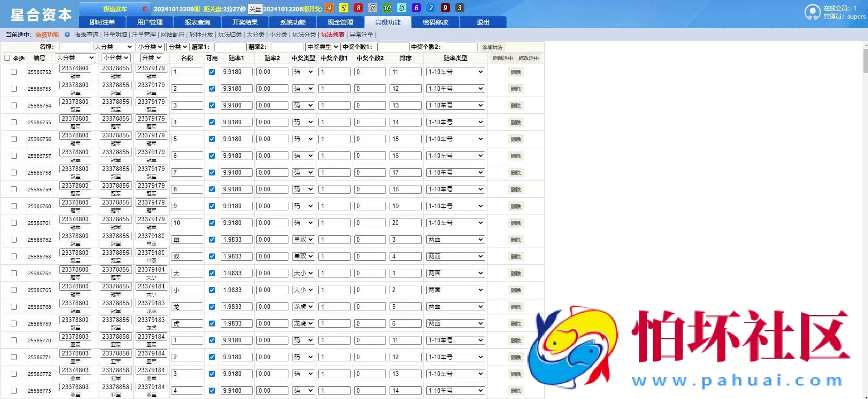868x399 pixels.
Task: Click the green number 10 result ball
Action: pyautogui.click(x=387, y=8)
